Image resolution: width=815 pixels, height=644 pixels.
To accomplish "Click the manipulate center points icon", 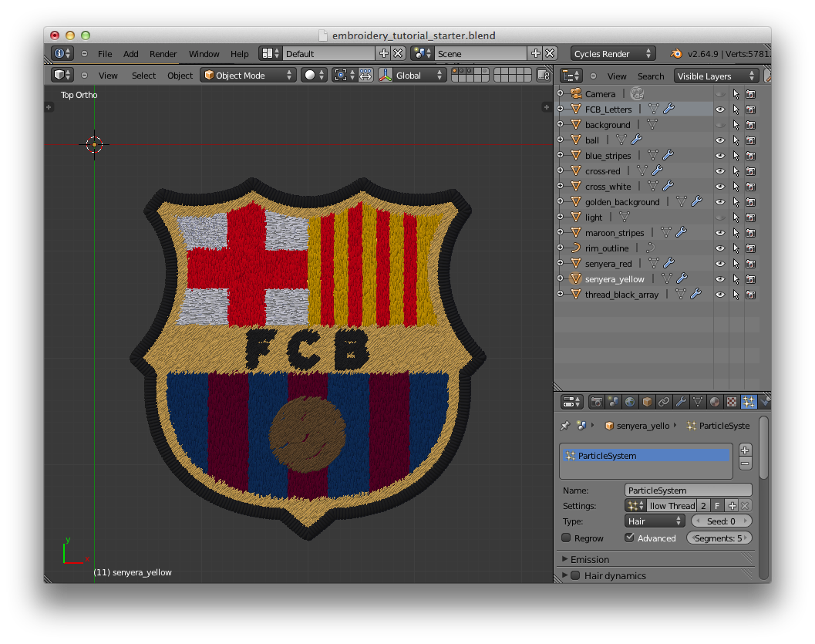I will tap(366, 76).
